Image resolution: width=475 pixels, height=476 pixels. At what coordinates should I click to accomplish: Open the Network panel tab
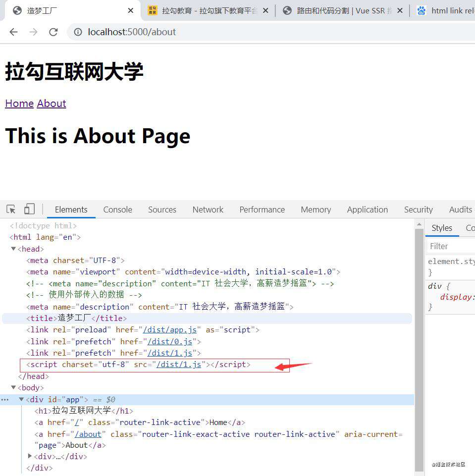pyautogui.click(x=208, y=210)
